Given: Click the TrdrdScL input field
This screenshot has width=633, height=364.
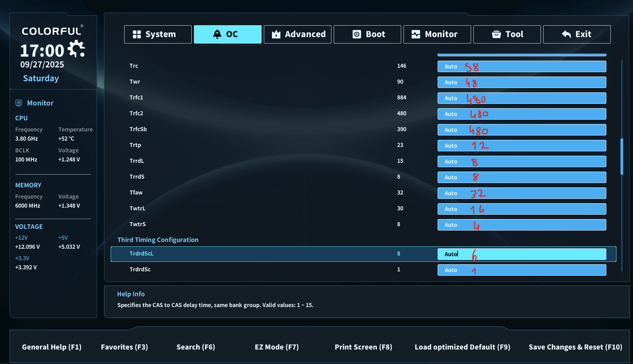Looking at the screenshot, I should pyautogui.click(x=522, y=254).
